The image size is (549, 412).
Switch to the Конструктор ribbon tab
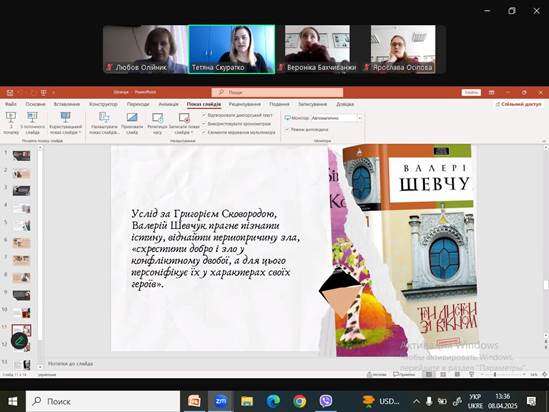103,104
